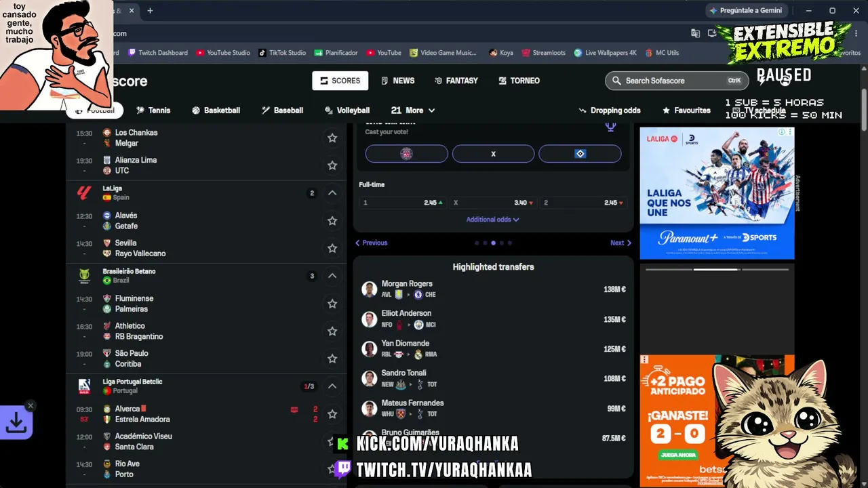Select draw odds 3.40
Viewport: 868px width, 488px height.
pyautogui.click(x=493, y=203)
